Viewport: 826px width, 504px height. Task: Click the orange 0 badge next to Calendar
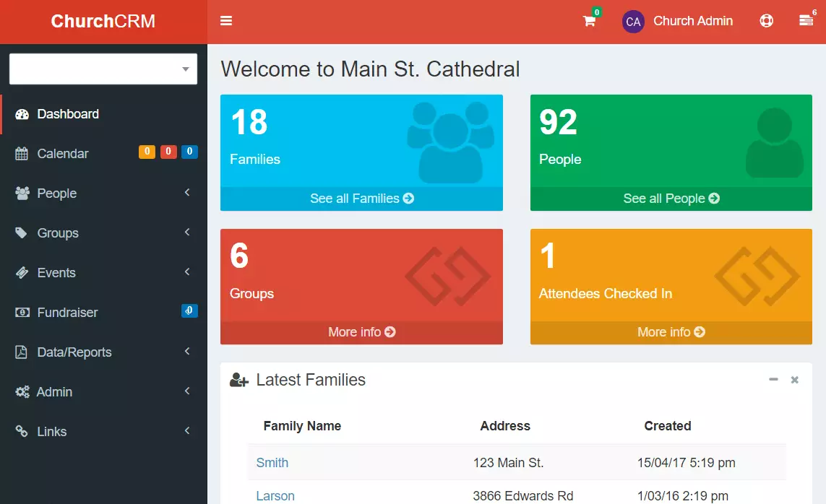pos(147,152)
